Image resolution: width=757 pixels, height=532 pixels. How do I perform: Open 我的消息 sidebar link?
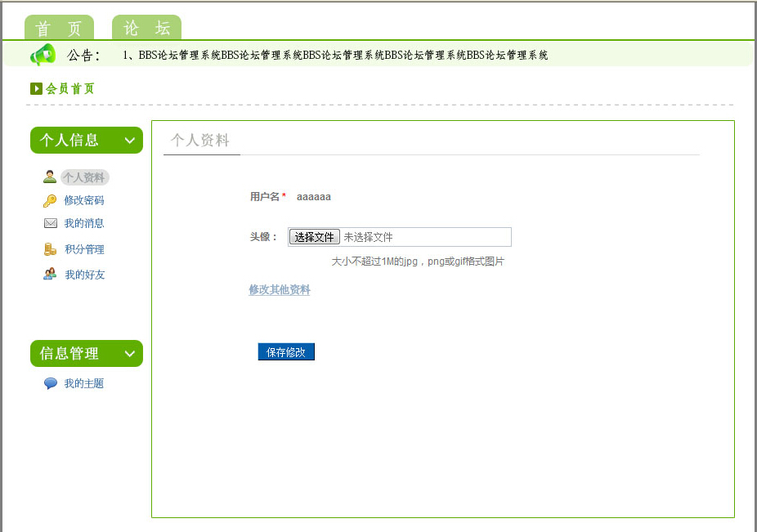tap(84, 223)
